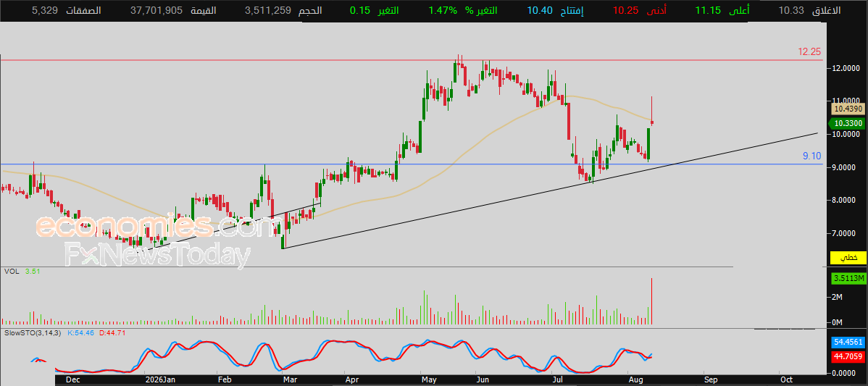
Task: Click the green 10.3300 last price tag
Action: (x=846, y=124)
